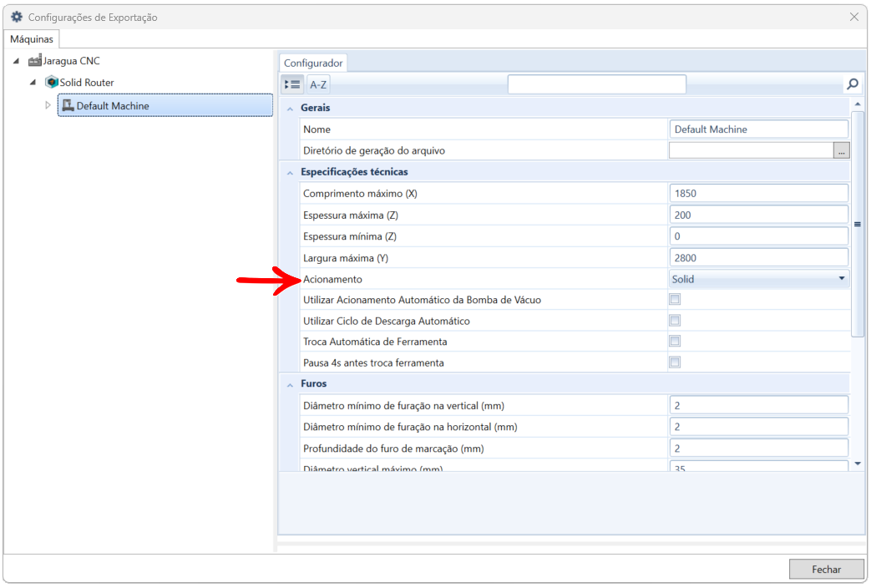Click scrollbar down arrow in property grid
The width and height of the screenshot is (871, 588).
[x=858, y=464]
